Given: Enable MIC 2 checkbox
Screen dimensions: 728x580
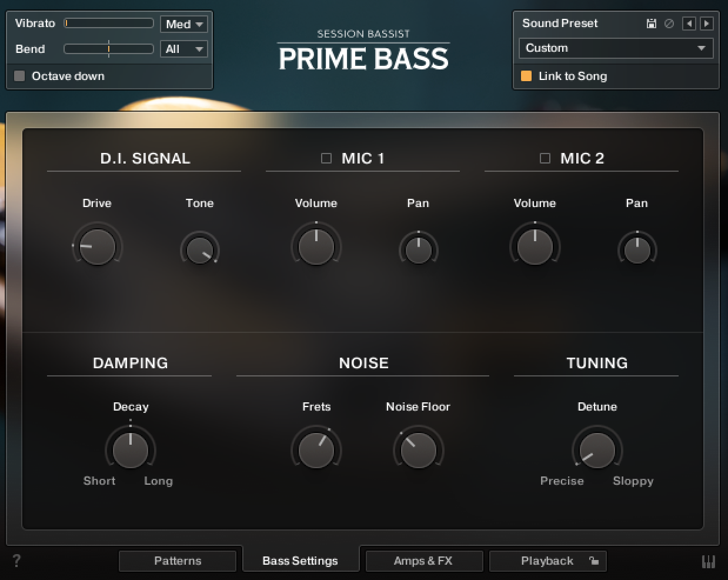Looking at the screenshot, I should pyautogui.click(x=545, y=158).
